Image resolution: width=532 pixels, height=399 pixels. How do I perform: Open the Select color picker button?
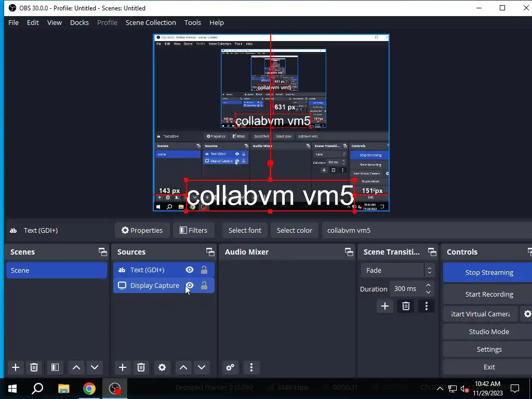pyautogui.click(x=294, y=230)
